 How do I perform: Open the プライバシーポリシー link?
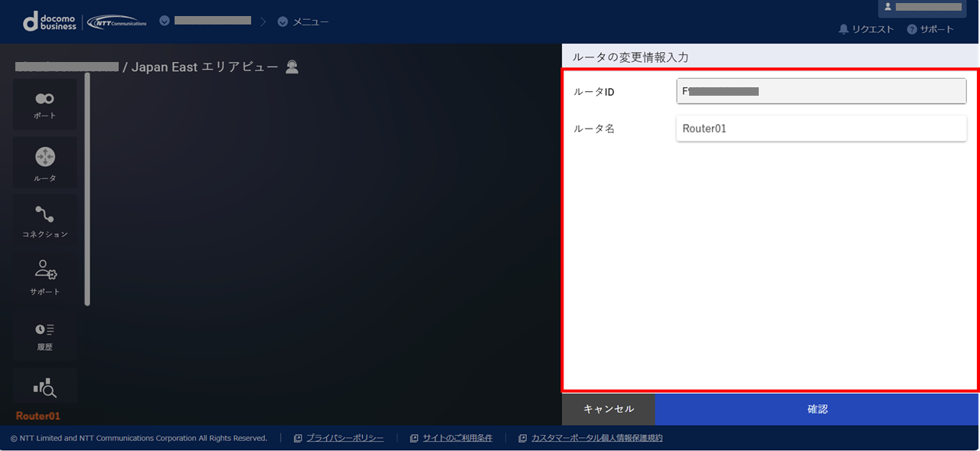[345, 438]
